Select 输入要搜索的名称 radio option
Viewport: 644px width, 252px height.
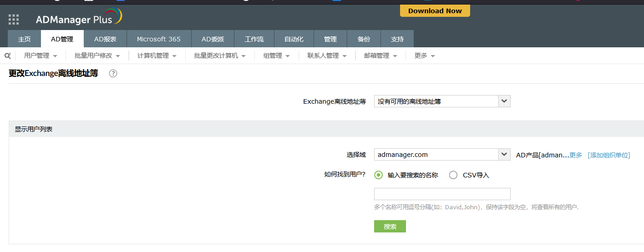tap(378, 175)
